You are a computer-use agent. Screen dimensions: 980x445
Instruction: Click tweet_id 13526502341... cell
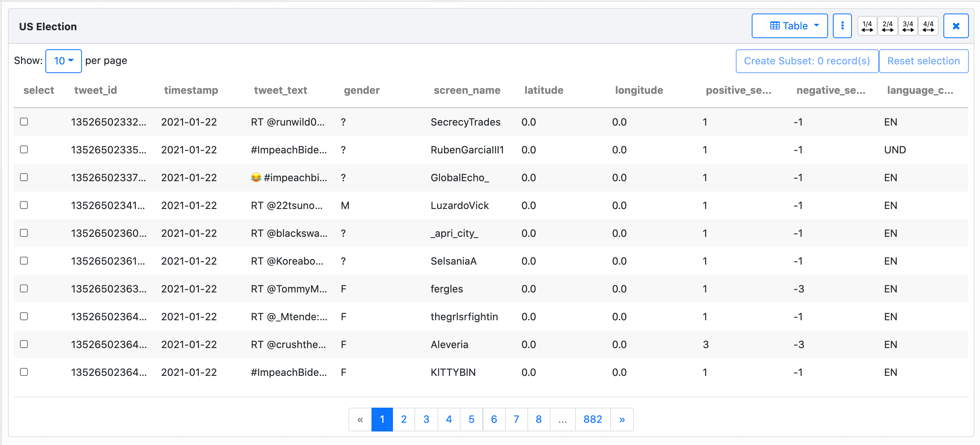(x=108, y=205)
